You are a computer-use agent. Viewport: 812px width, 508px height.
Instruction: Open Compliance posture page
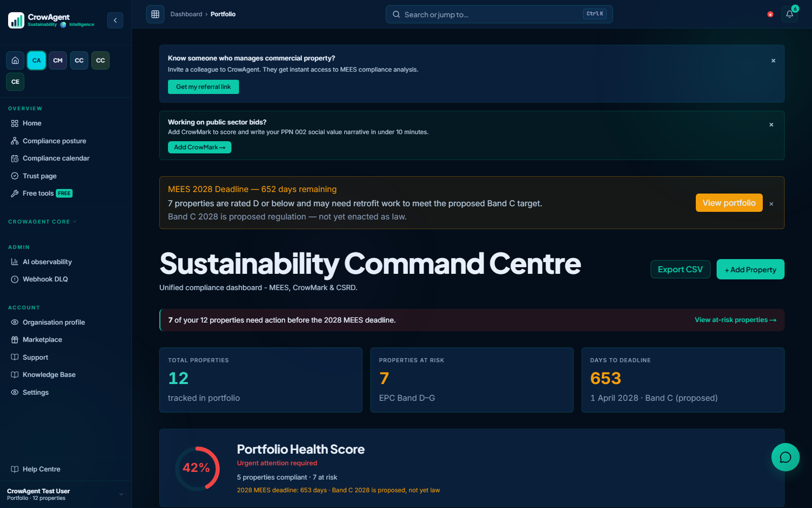(x=54, y=141)
